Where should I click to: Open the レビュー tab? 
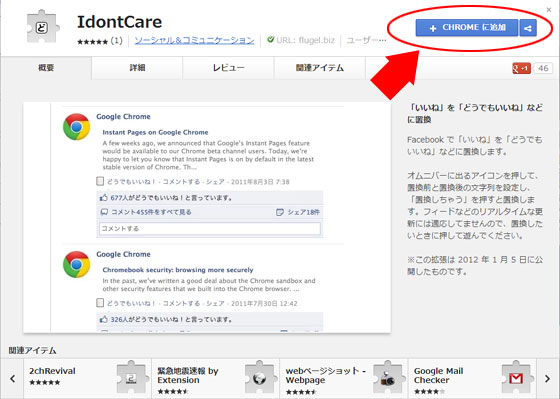228,68
